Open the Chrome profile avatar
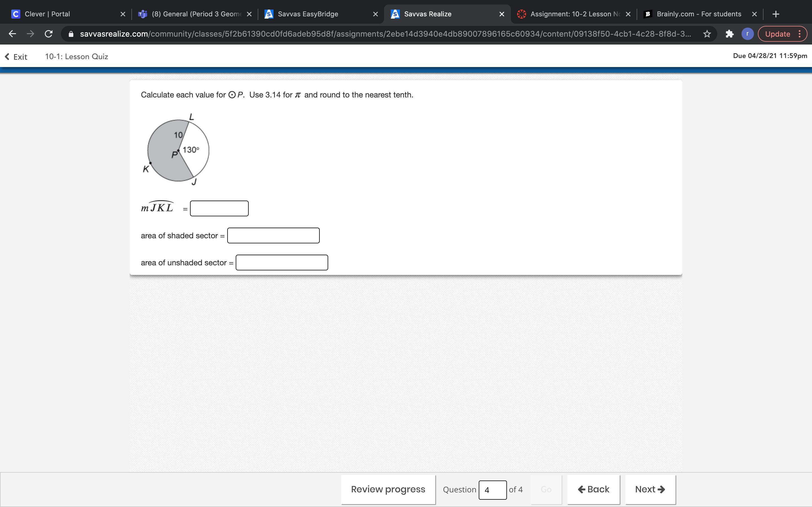The image size is (812, 507). [x=747, y=34]
